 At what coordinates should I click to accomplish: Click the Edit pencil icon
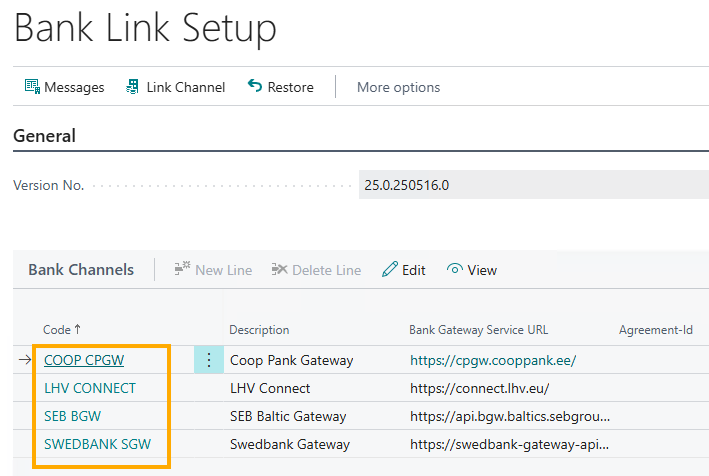coord(390,269)
